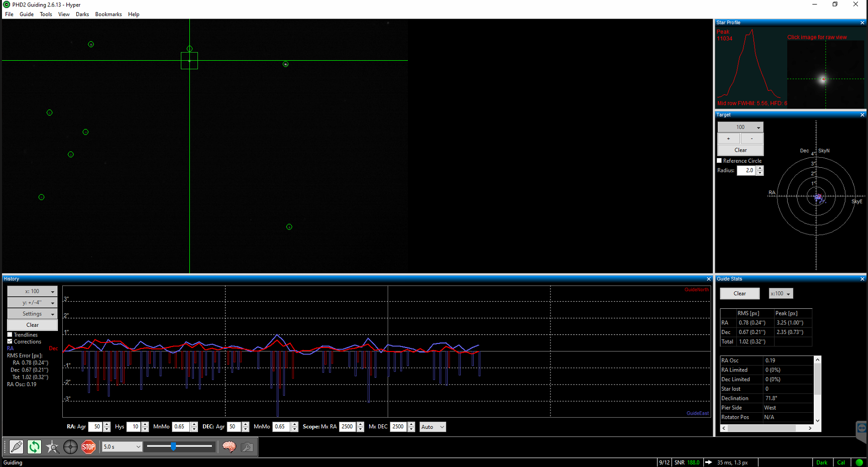
Task: Open the Guide Stats x:100 dropdown
Action: click(781, 294)
